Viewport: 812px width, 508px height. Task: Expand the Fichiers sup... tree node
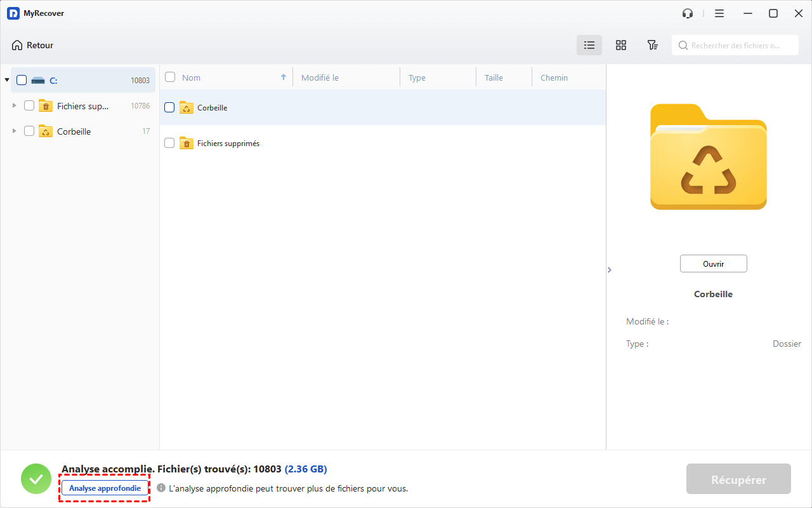(15, 106)
